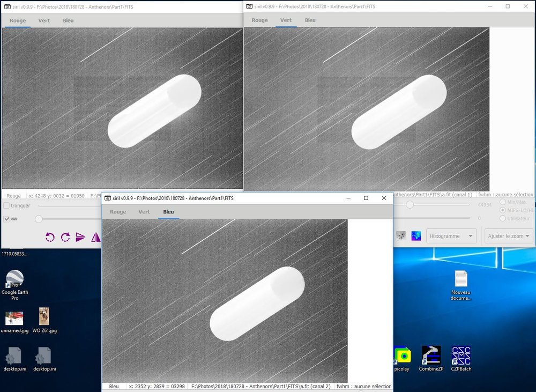The height and width of the screenshot is (392, 536).
Task: Click 'a.fit (canal 1)' path in top-right status bar
Action: (x=433, y=195)
